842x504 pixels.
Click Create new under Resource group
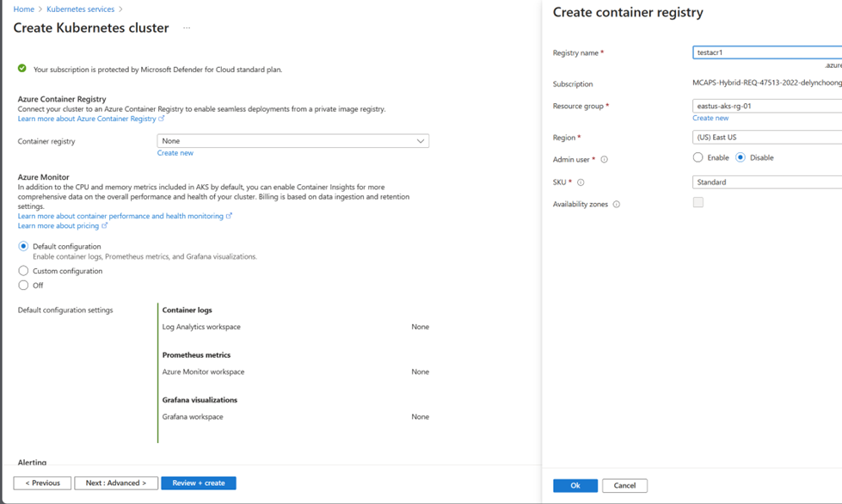710,118
